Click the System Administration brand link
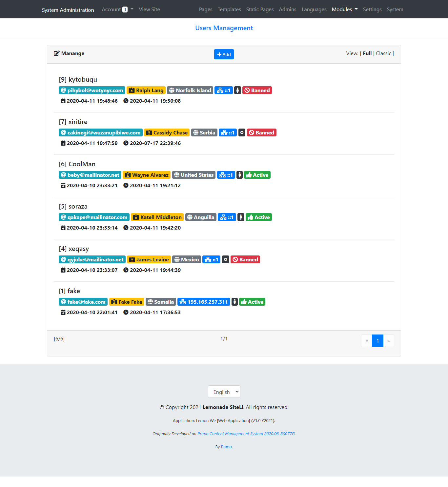 68,10
